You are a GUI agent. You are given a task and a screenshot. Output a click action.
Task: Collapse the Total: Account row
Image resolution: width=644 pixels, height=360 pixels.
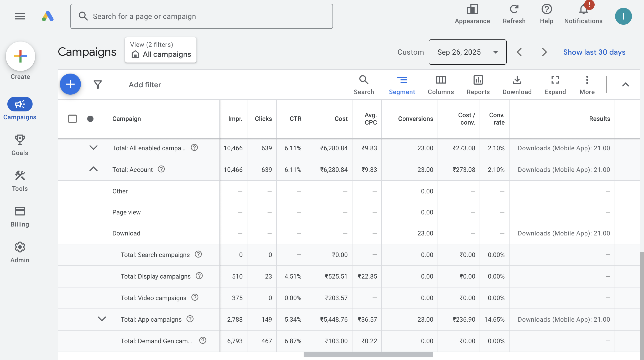tap(94, 169)
